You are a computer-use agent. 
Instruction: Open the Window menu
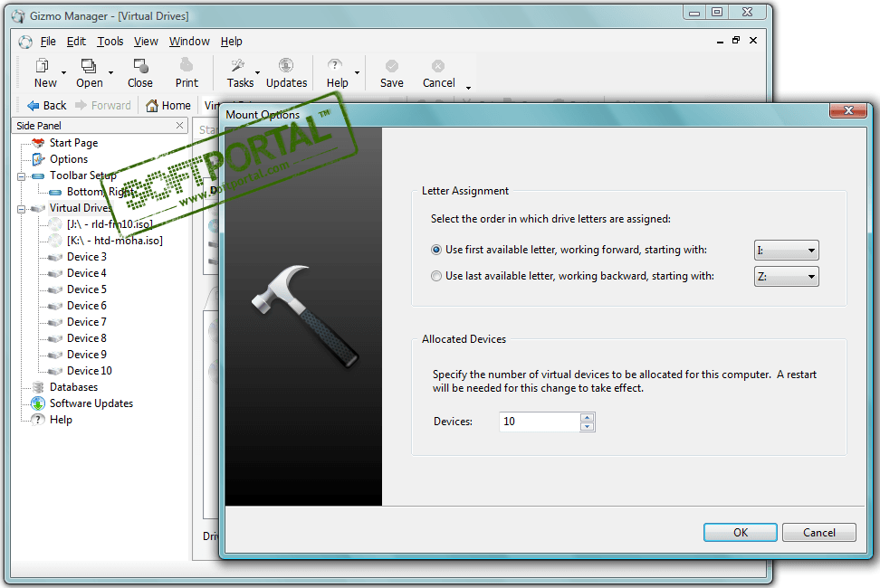click(189, 42)
